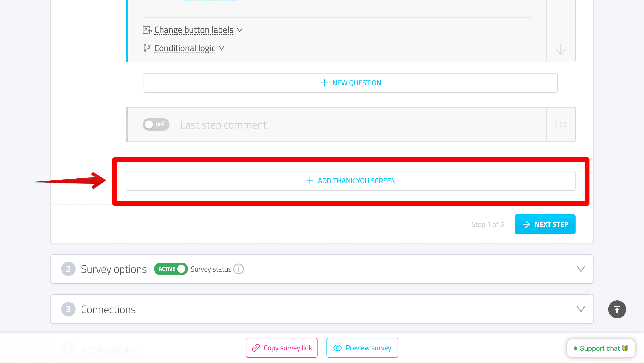Click the Add Thank You Screen button
The height and width of the screenshot is (363, 644).
350,180
